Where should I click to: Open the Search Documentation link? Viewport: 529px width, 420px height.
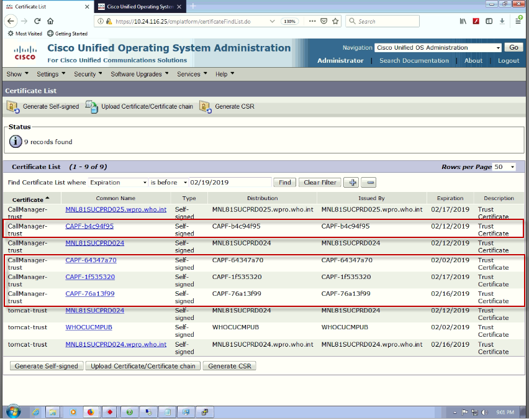414,61
